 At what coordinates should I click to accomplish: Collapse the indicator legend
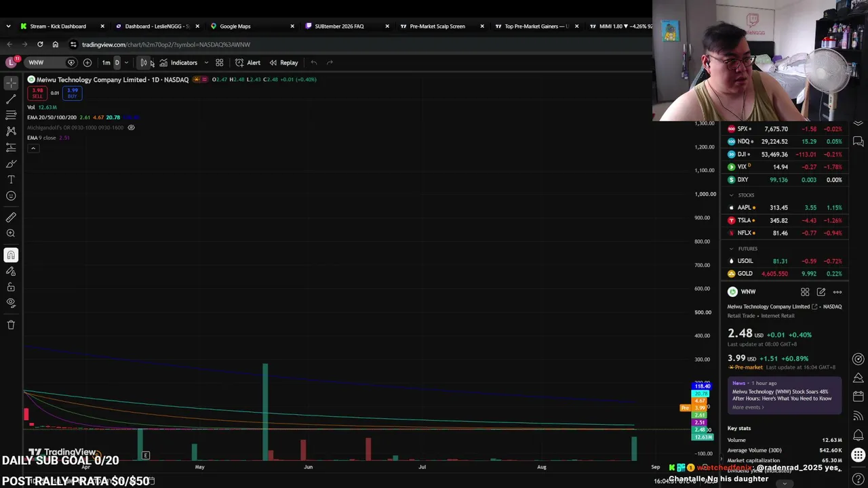pyautogui.click(x=33, y=148)
